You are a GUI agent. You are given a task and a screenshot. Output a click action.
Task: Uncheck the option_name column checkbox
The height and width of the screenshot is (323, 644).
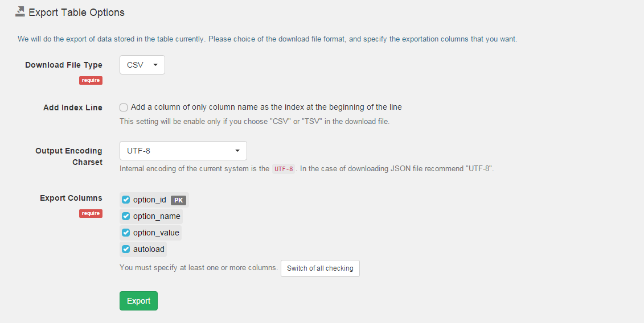tap(126, 216)
